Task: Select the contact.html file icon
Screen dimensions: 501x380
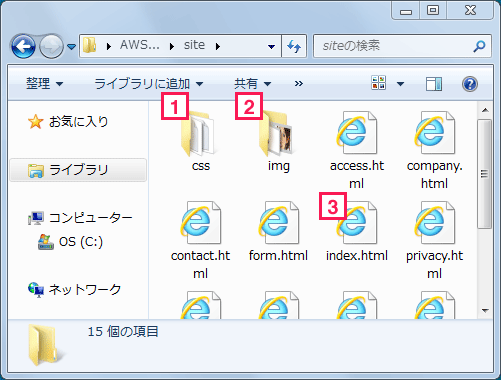Action: (x=201, y=223)
